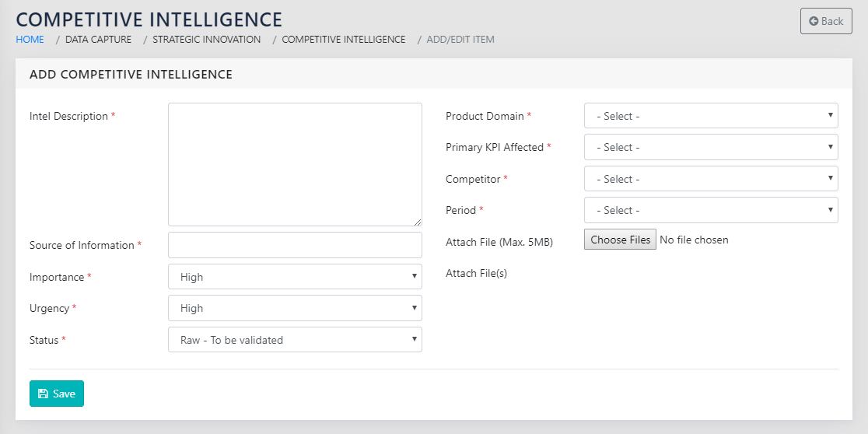Expand the Primary KPI Affected dropdown
This screenshot has height=434, width=868.
(710, 147)
